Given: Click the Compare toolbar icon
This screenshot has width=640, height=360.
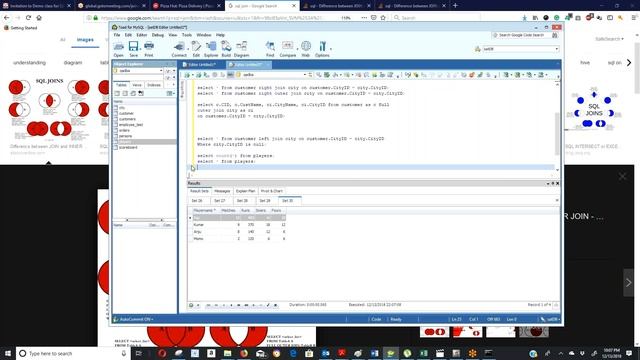Looking at the screenshot, I should tap(287, 49).
